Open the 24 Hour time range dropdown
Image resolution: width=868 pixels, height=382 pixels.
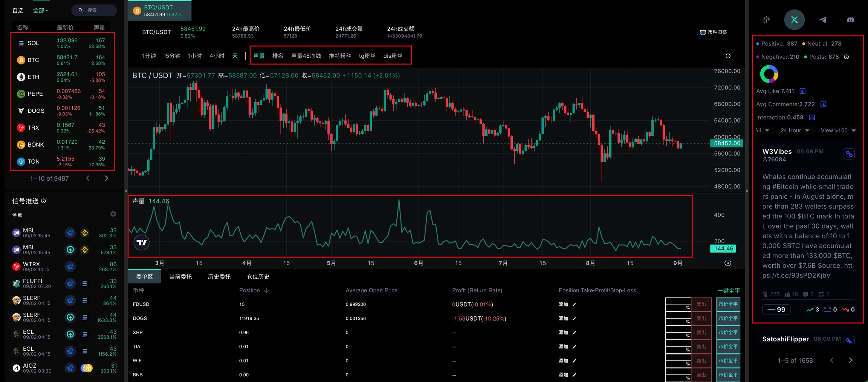click(x=795, y=130)
